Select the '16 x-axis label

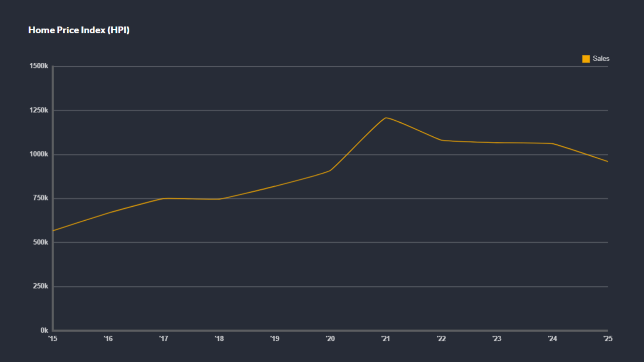pyautogui.click(x=108, y=339)
